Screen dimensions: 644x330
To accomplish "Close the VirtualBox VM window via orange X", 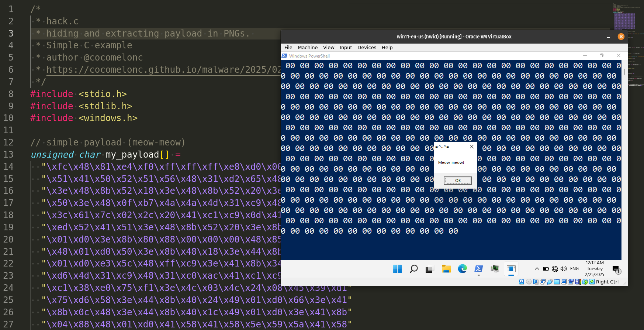I will 621,37.
